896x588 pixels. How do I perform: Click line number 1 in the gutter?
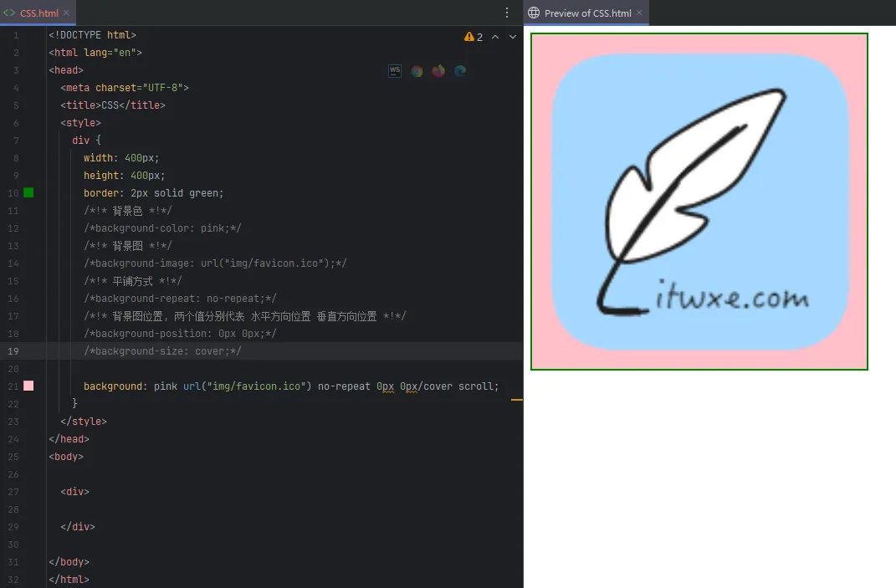click(x=16, y=35)
